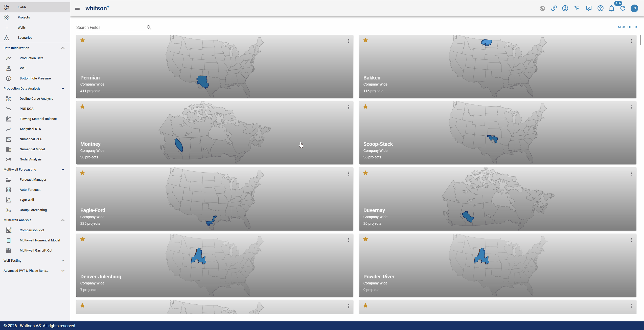The height and width of the screenshot is (330, 644).
Task: Toggle favorite star on Scoop-Stack card
Action: tap(365, 107)
